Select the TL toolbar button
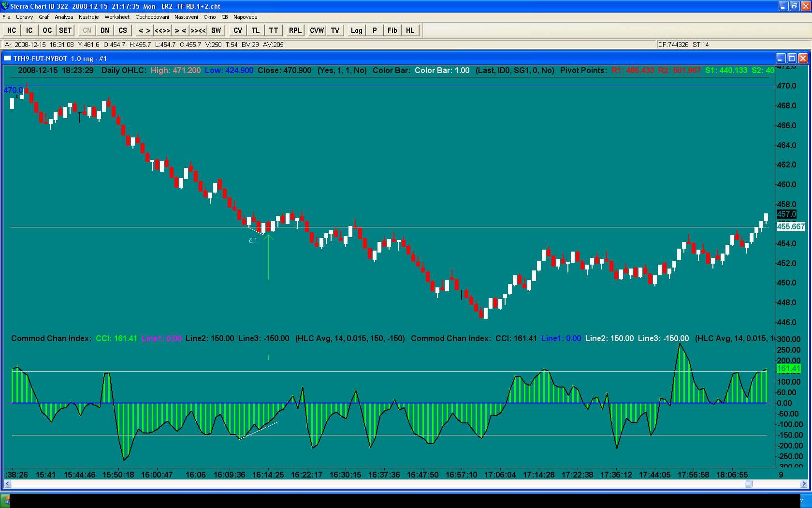812x508 pixels. point(256,30)
